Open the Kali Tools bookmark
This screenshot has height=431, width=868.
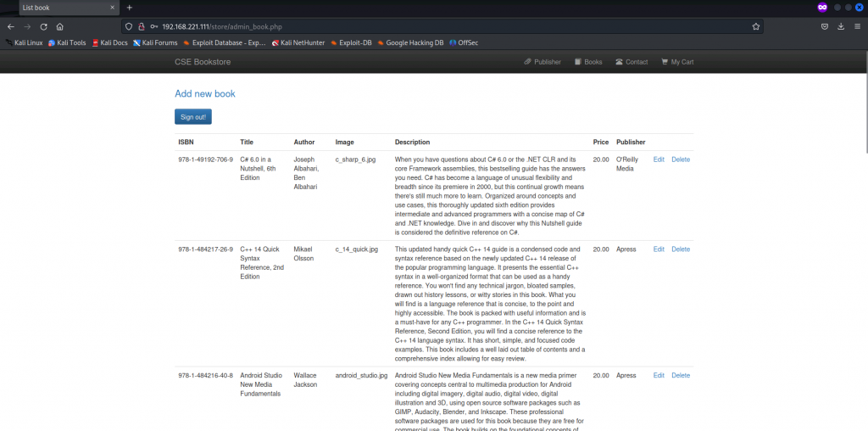click(x=67, y=42)
